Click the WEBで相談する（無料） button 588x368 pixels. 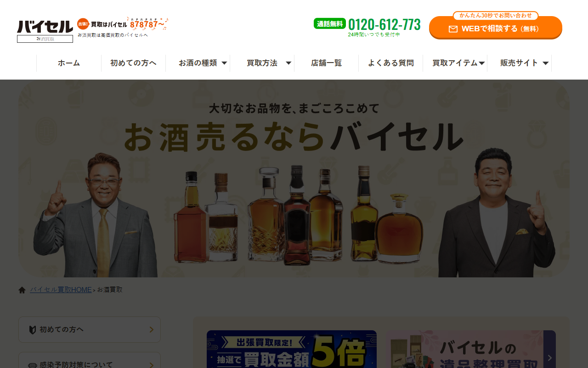[496, 28]
